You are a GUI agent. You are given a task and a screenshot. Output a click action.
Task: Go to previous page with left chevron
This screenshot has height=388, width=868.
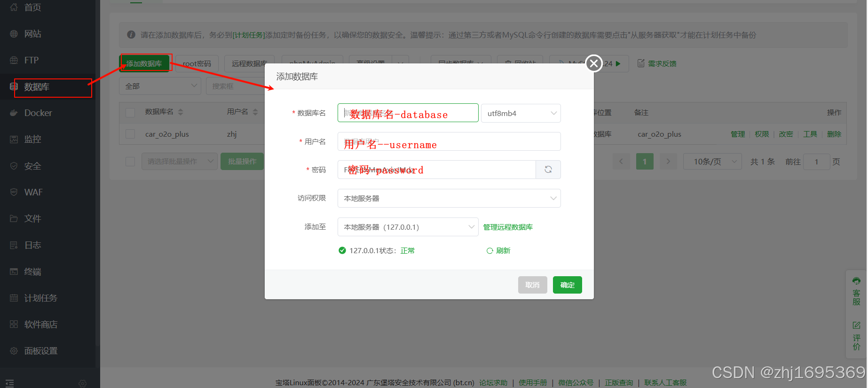pyautogui.click(x=621, y=162)
